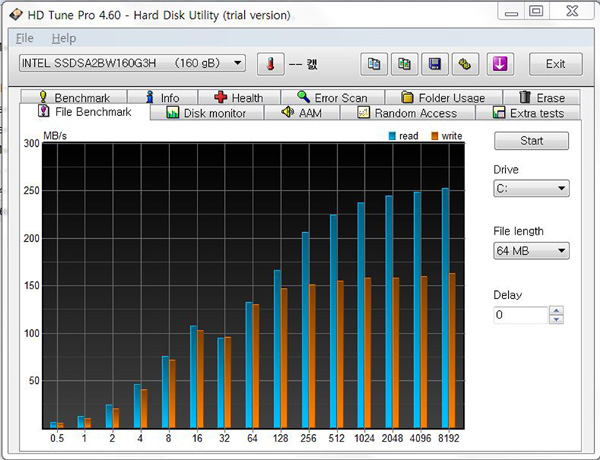Image resolution: width=600 pixels, height=460 pixels.
Task: Open the disk drive selection dropdown
Action: click(x=132, y=63)
